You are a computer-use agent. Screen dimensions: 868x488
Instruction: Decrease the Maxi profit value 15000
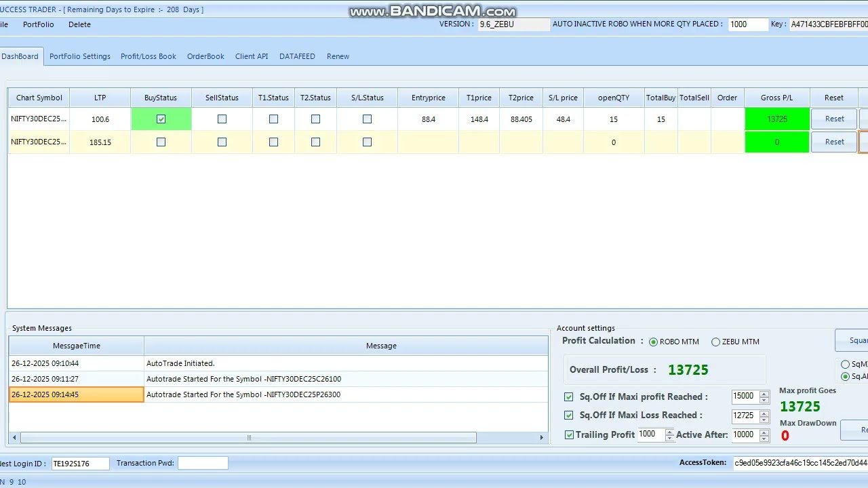tap(764, 400)
